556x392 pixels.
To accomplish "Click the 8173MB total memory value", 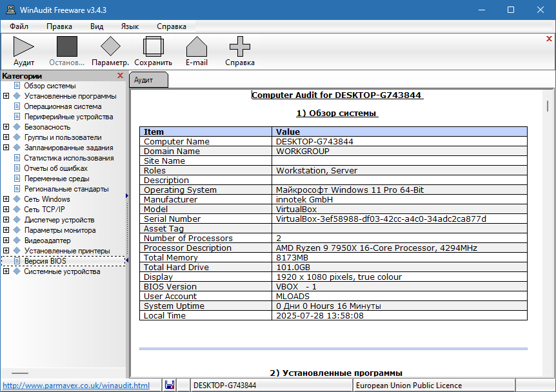I will pos(292,257).
